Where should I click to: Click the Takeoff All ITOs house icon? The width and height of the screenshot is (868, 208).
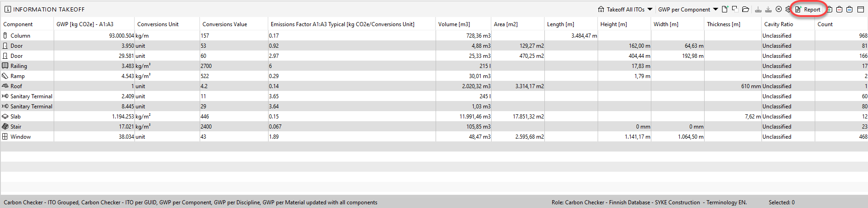click(601, 9)
